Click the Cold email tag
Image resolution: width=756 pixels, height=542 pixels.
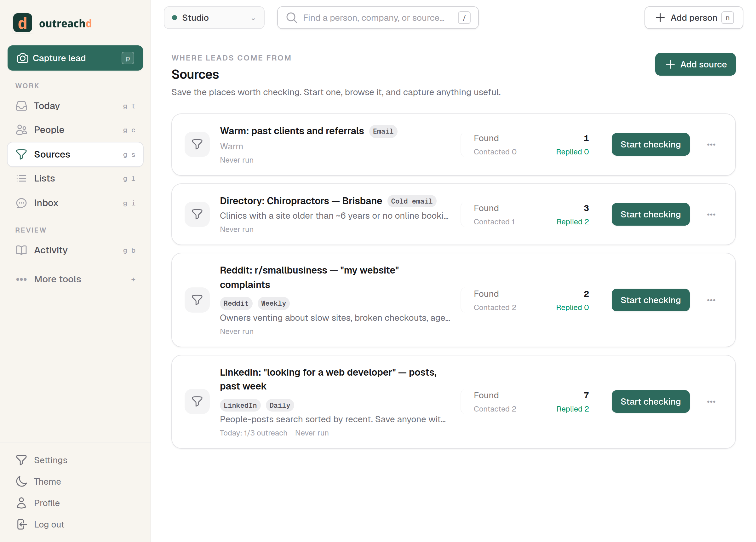(411, 201)
